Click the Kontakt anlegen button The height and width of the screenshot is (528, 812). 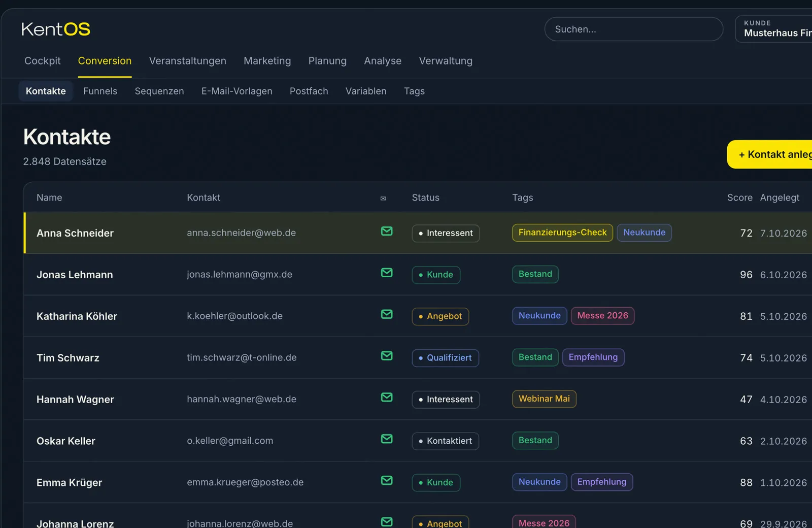(x=770, y=154)
